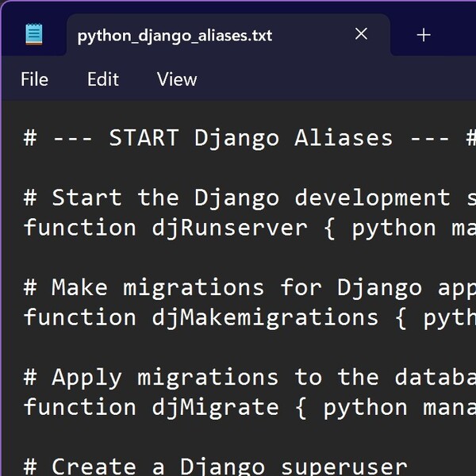Viewport: 476px width, 476px height.
Task: Place cursor on the START Django Aliases line
Action: (x=238, y=138)
